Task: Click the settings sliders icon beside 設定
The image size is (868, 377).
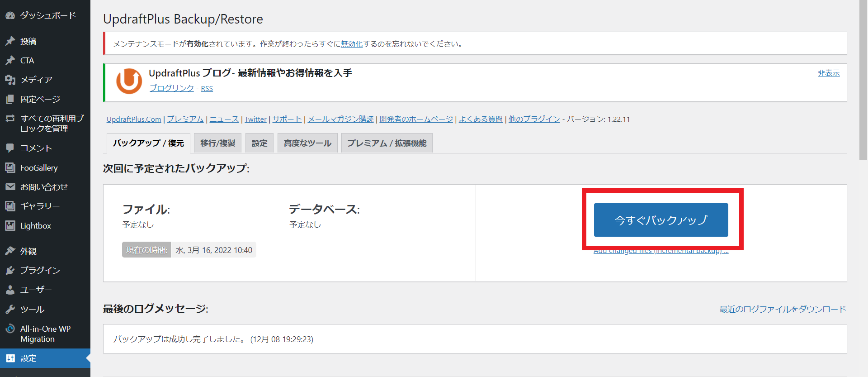Action: tap(10, 358)
